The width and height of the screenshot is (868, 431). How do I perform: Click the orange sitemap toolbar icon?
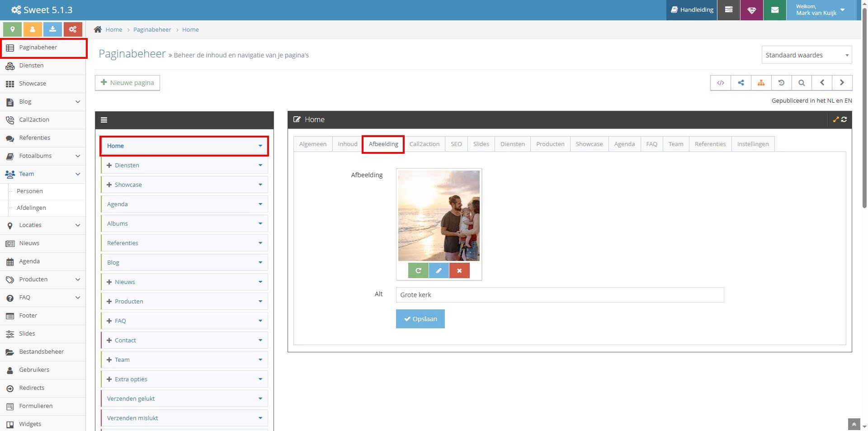click(761, 83)
